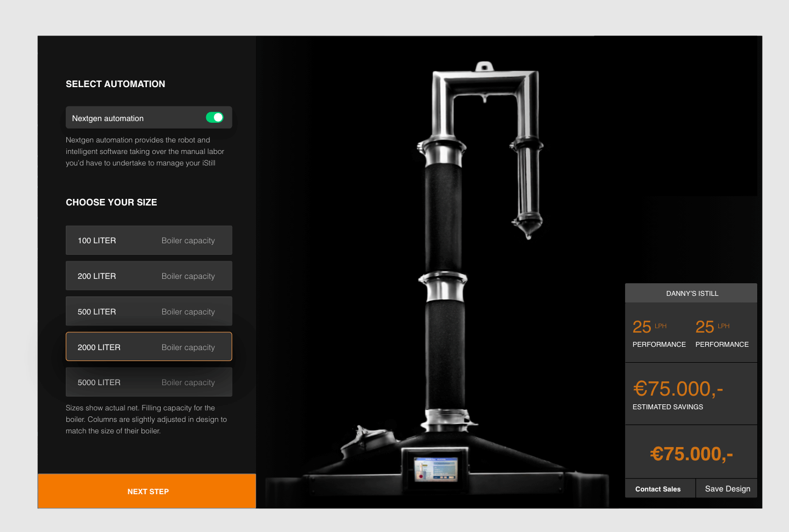Click Contact Sales

click(x=660, y=489)
